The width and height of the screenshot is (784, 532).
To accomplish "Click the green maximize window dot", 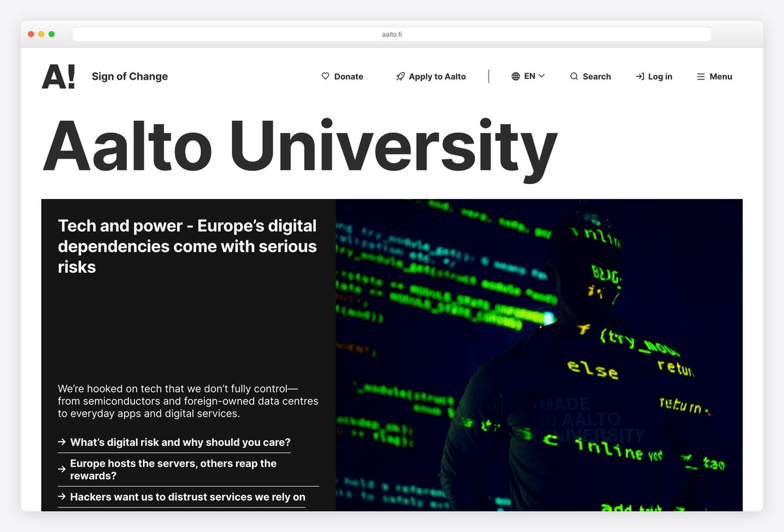I will coord(52,34).
